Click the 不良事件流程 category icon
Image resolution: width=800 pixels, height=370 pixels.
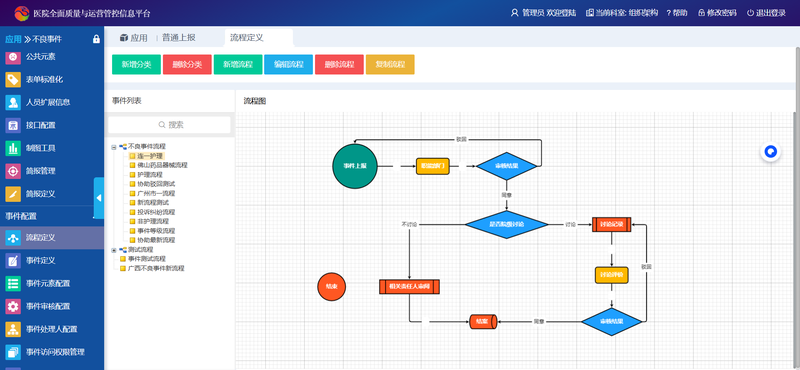click(123, 146)
